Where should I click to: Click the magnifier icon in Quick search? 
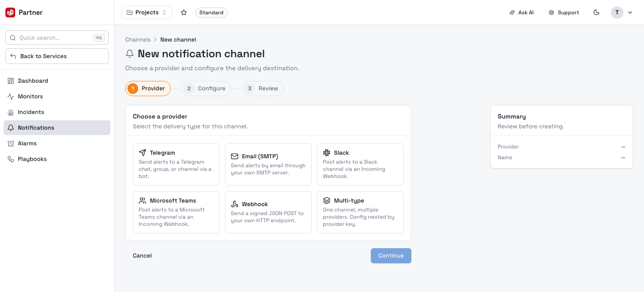pyautogui.click(x=13, y=38)
